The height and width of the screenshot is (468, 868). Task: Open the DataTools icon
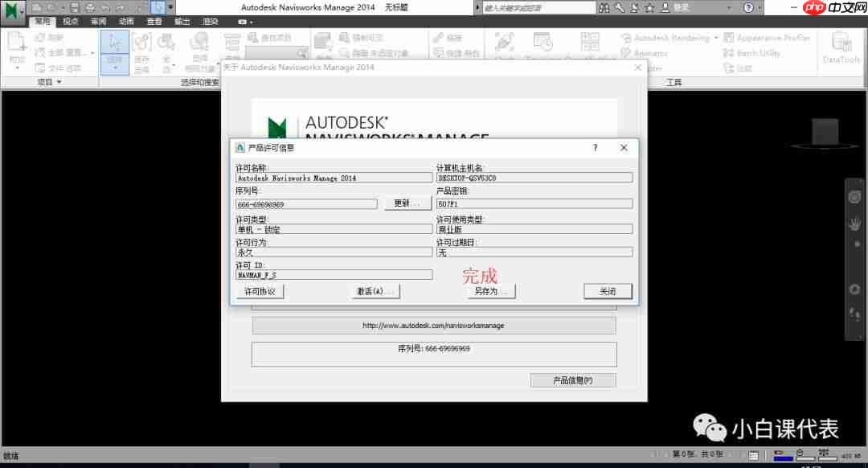point(841,47)
